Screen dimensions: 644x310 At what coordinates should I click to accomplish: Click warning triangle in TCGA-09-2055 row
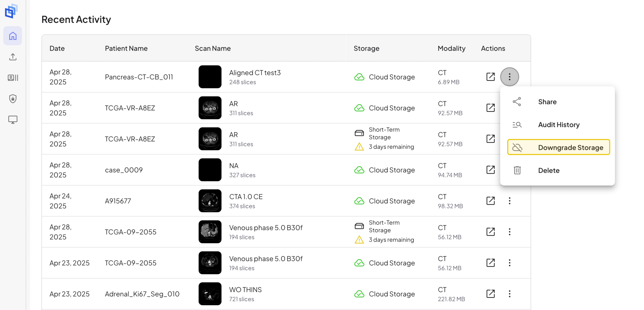pos(359,239)
